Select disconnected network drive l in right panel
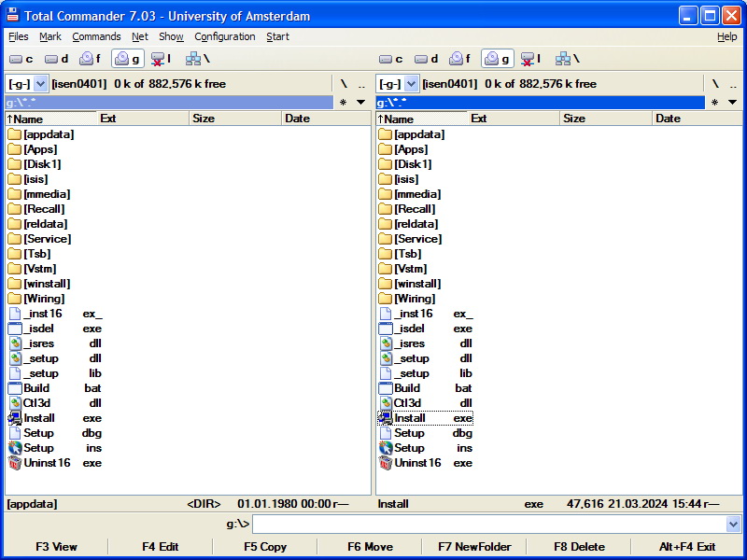The width and height of the screenshot is (747, 560). (x=531, y=59)
